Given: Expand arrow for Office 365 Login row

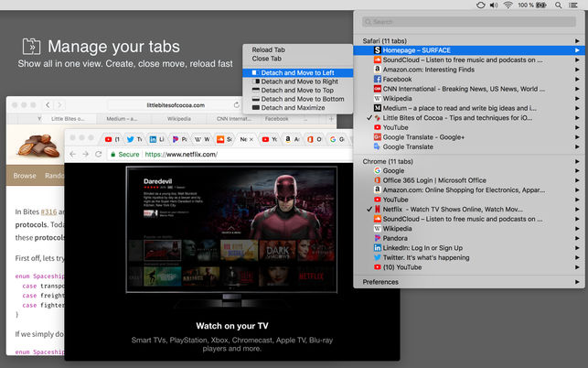Looking at the screenshot, I should pos(577,180).
